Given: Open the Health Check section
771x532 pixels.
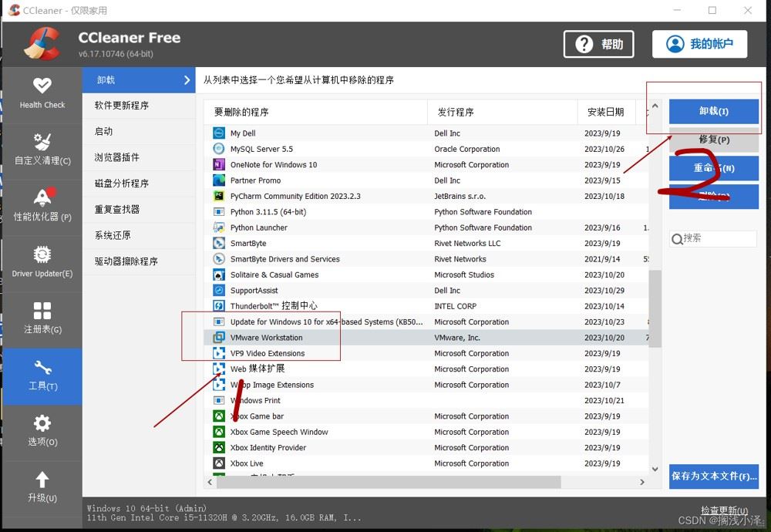Looking at the screenshot, I should pos(42,93).
